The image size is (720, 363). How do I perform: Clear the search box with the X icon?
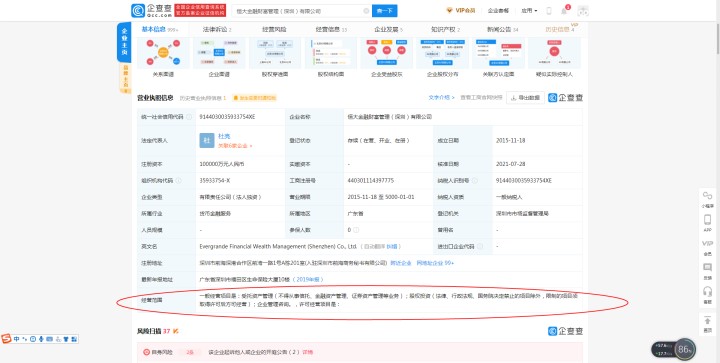(x=366, y=11)
